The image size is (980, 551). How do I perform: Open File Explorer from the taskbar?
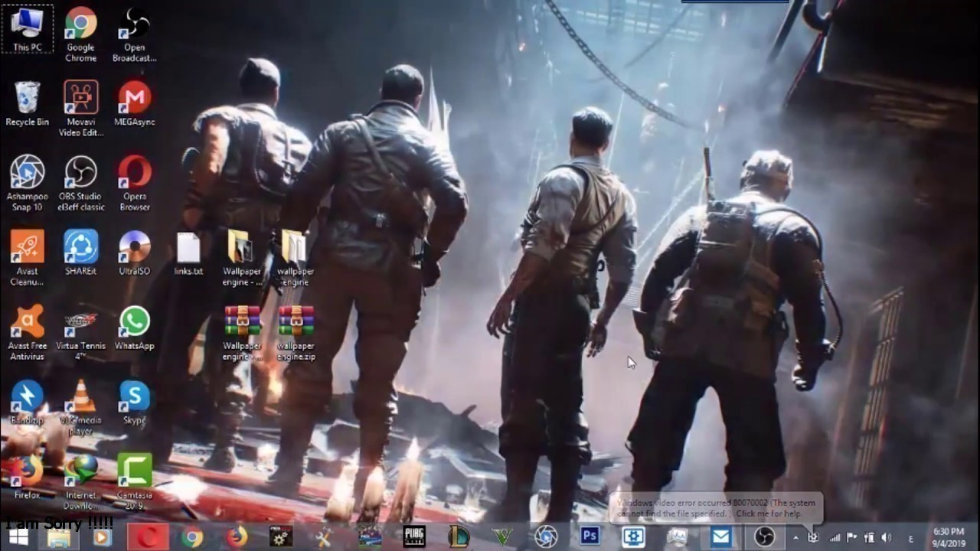[x=59, y=537]
